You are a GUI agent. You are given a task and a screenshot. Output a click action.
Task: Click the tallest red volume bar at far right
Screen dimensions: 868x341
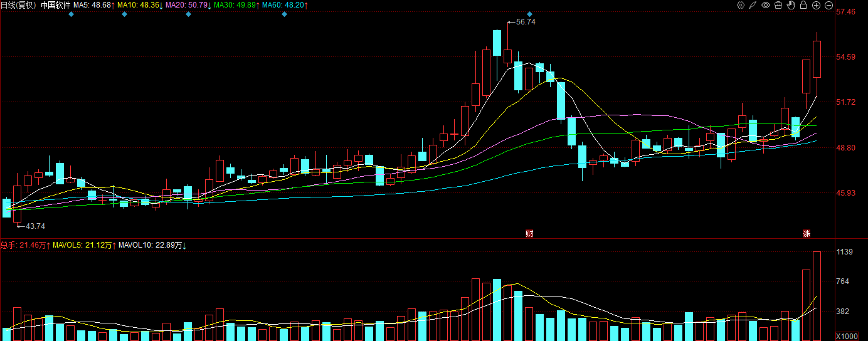[817, 296]
